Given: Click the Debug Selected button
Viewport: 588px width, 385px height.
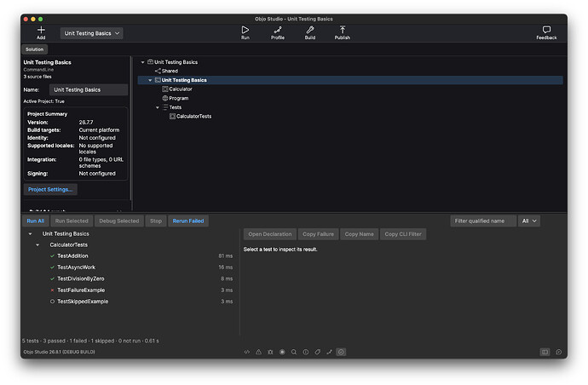Looking at the screenshot, I should click(x=119, y=221).
